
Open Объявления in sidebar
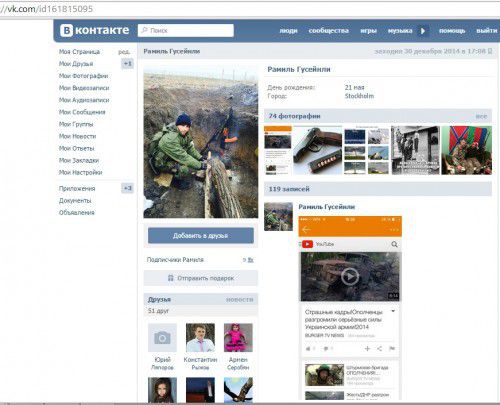[x=77, y=212]
